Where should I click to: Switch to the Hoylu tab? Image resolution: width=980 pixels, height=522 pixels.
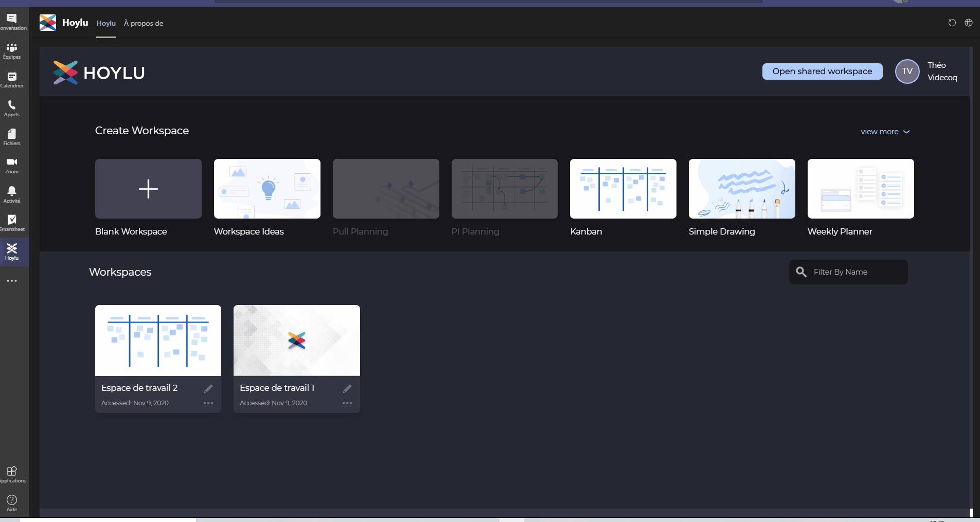106,23
